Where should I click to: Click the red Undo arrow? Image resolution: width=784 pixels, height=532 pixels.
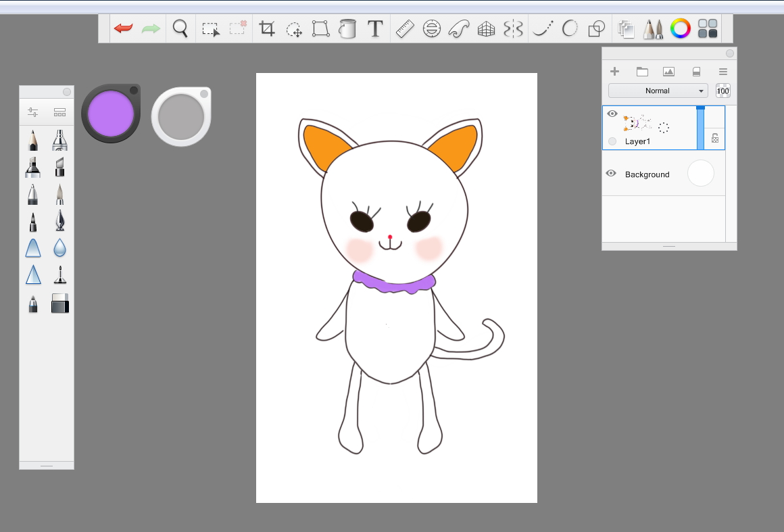[123, 28]
